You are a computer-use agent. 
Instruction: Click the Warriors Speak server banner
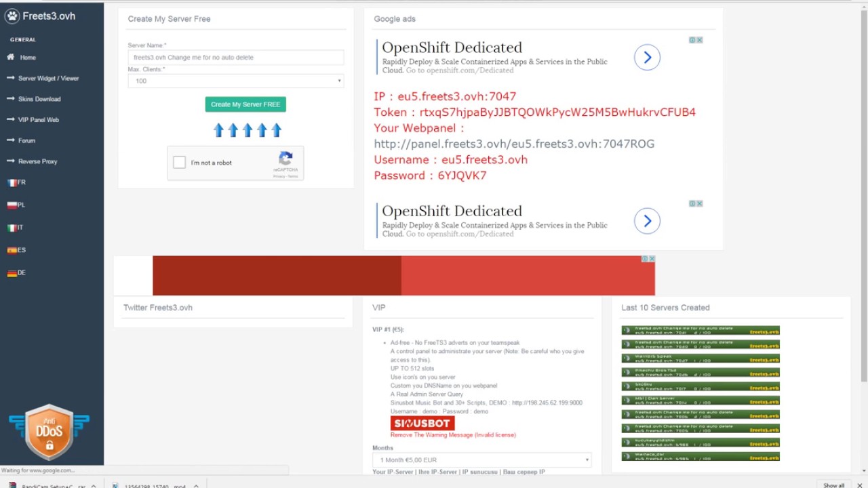pyautogui.click(x=701, y=359)
